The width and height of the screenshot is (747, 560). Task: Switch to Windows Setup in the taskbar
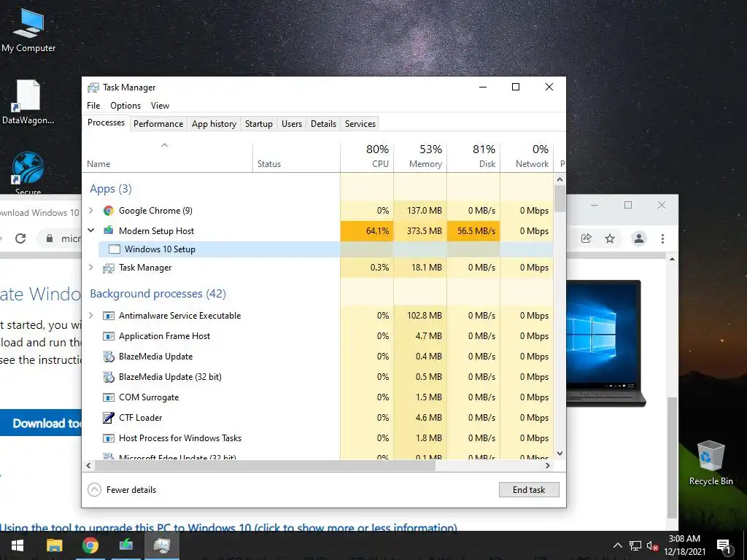pyautogui.click(x=126, y=545)
